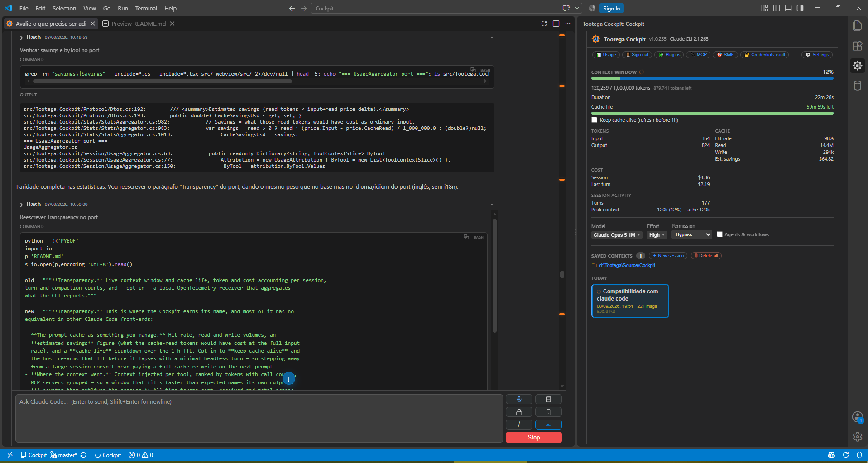Open the Tootega Cockpit AI sidebar icon
Screen dimensions: 868x463
point(858,66)
